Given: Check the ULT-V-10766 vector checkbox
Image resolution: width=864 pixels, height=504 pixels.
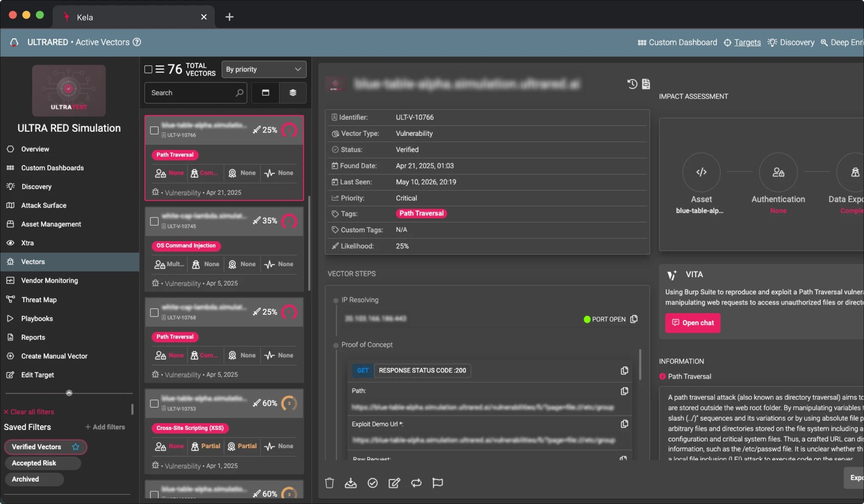Looking at the screenshot, I should [x=155, y=130].
